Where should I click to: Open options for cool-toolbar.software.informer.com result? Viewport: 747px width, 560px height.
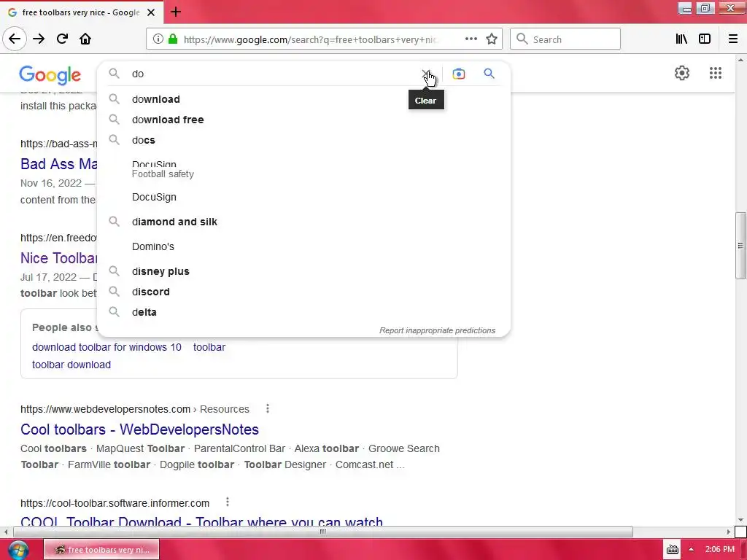tap(228, 502)
